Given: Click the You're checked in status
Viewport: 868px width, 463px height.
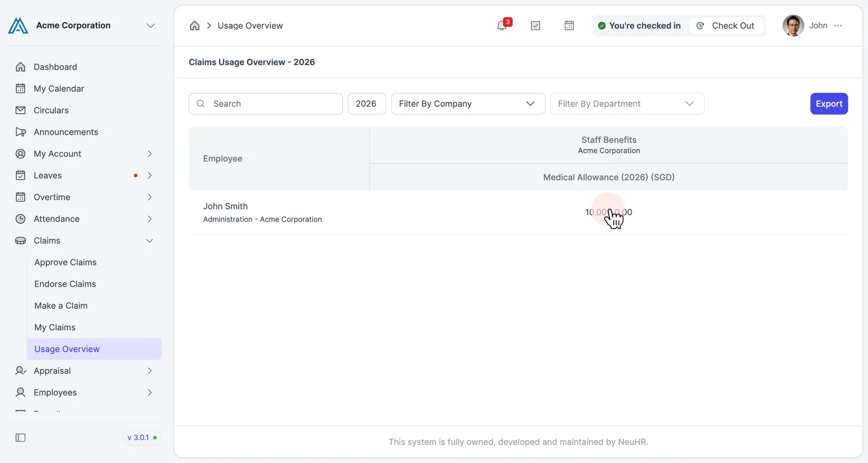Looking at the screenshot, I should coord(640,25).
